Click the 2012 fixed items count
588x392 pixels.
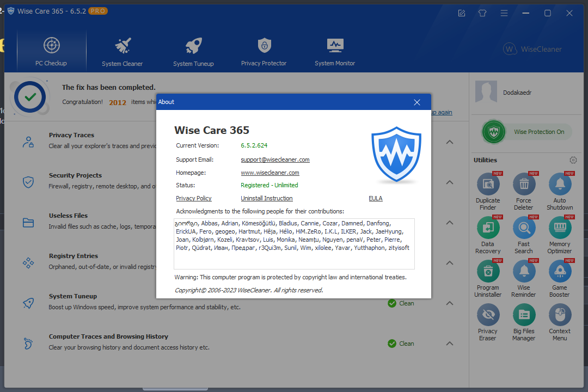118,102
